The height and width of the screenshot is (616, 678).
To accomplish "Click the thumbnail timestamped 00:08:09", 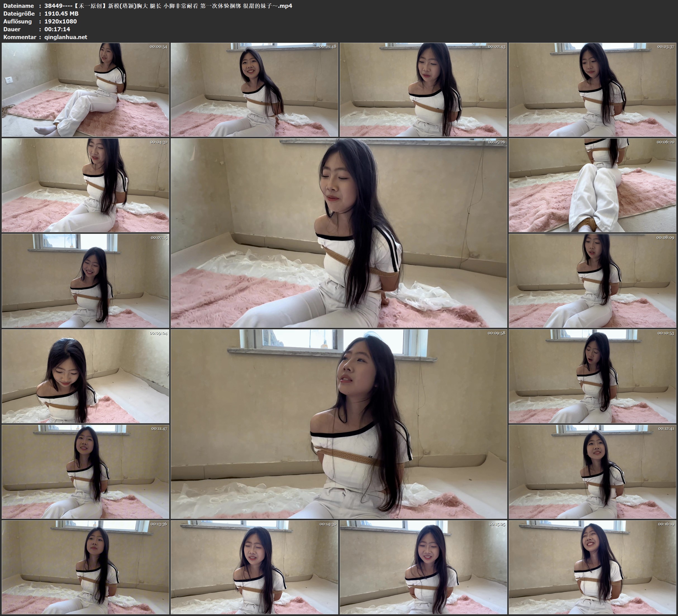I will (x=592, y=280).
